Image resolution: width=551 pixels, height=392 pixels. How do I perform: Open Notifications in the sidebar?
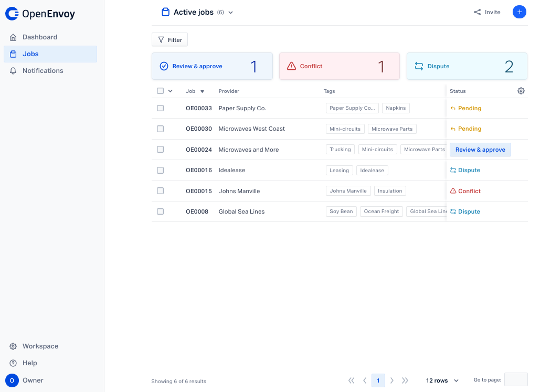(x=50, y=71)
